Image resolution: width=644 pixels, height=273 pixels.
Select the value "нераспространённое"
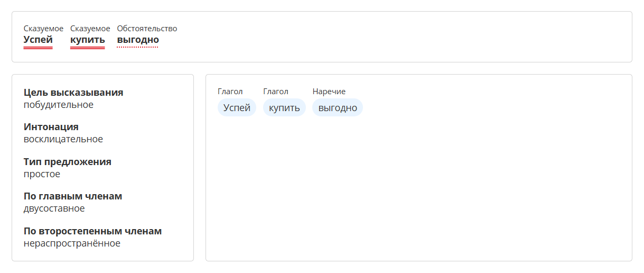click(x=72, y=243)
